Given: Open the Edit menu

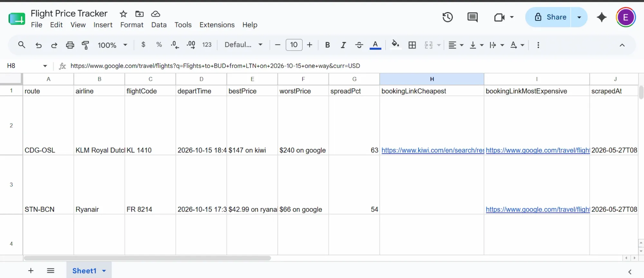Looking at the screenshot, I should (56, 25).
